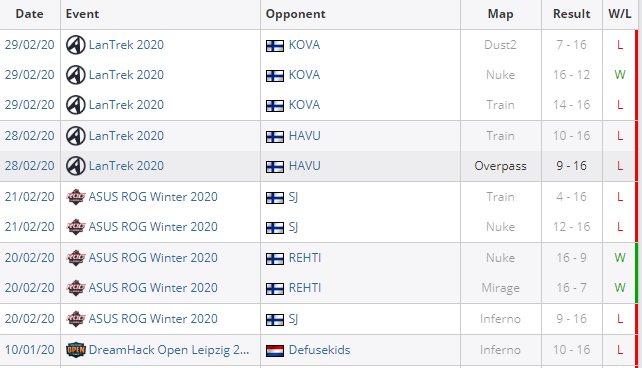
Task: Open date 28/02/20 in the Overpass row
Action: [x=29, y=166]
